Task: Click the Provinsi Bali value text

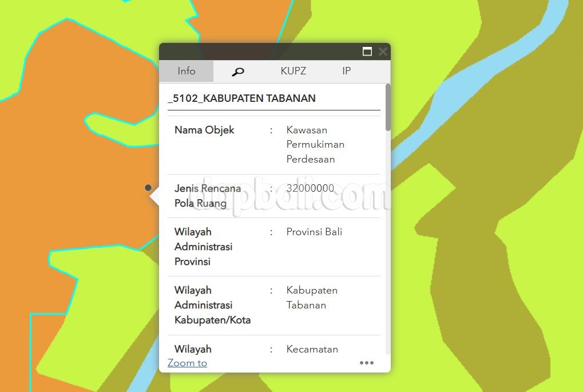Action: pos(314,232)
